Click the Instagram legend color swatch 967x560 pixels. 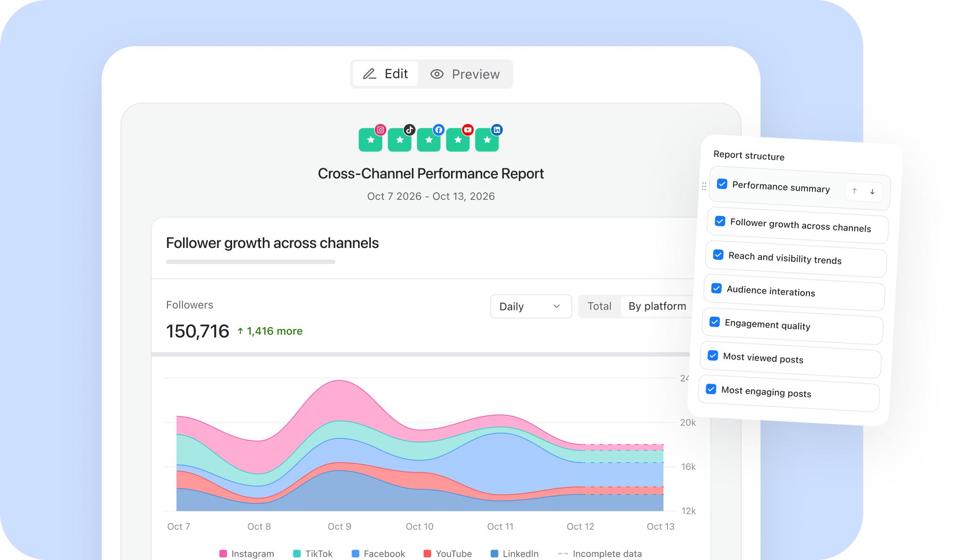pos(223,553)
